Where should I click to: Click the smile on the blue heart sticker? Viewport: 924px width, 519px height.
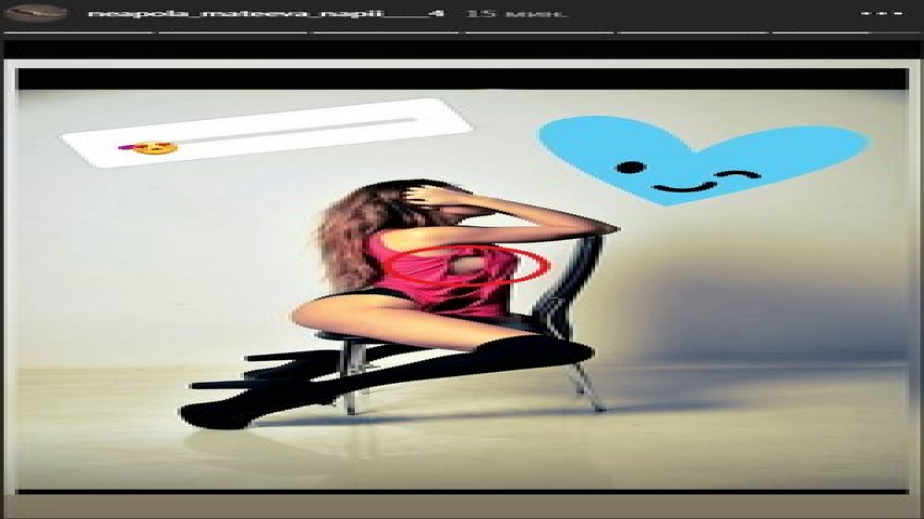click(679, 186)
